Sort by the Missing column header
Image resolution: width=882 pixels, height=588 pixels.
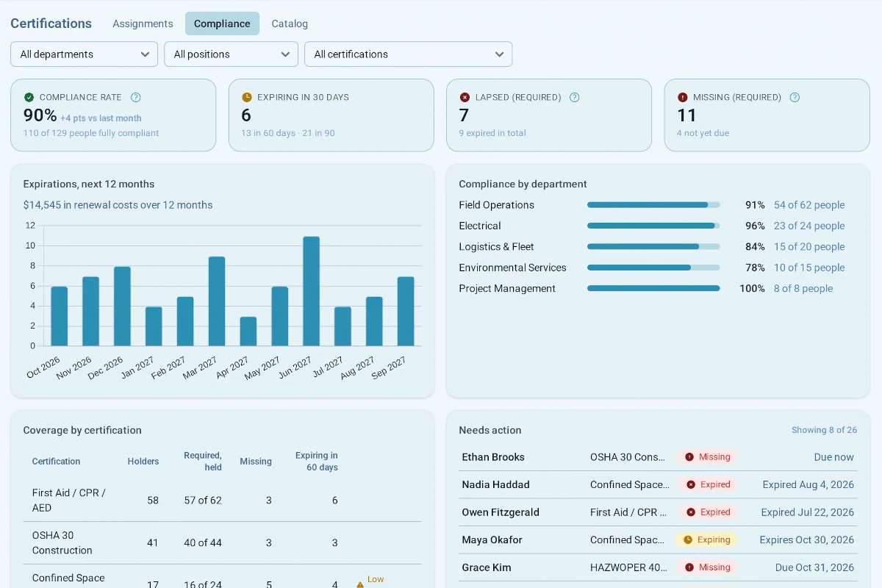(256, 462)
